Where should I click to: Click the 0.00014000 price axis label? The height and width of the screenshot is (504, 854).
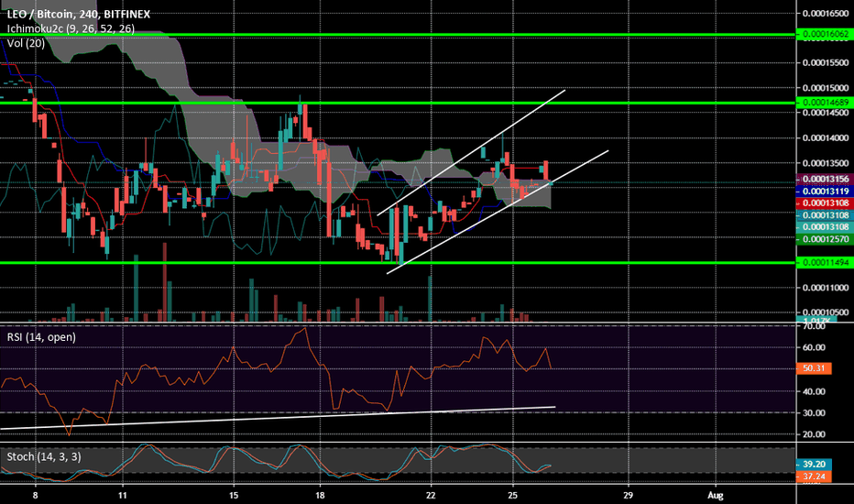pos(826,137)
